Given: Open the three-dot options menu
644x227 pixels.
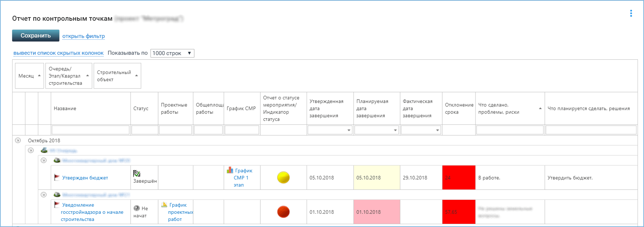Looking at the screenshot, I should [631, 13].
